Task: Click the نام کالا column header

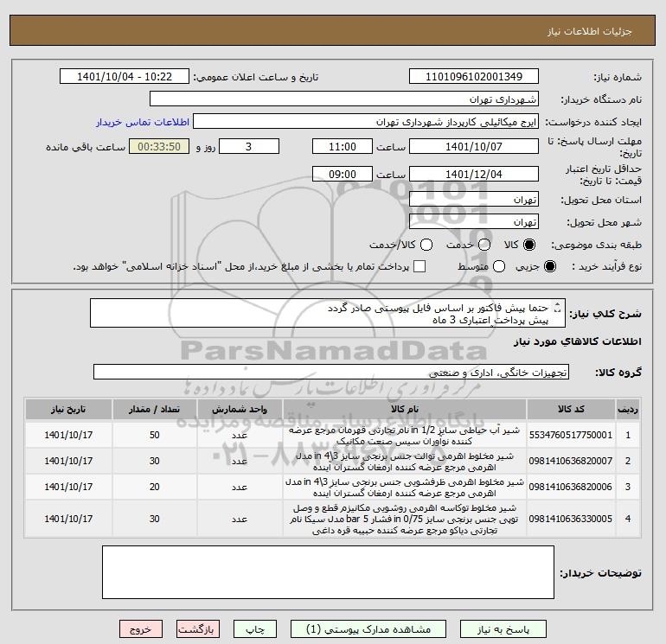Action: [405, 409]
